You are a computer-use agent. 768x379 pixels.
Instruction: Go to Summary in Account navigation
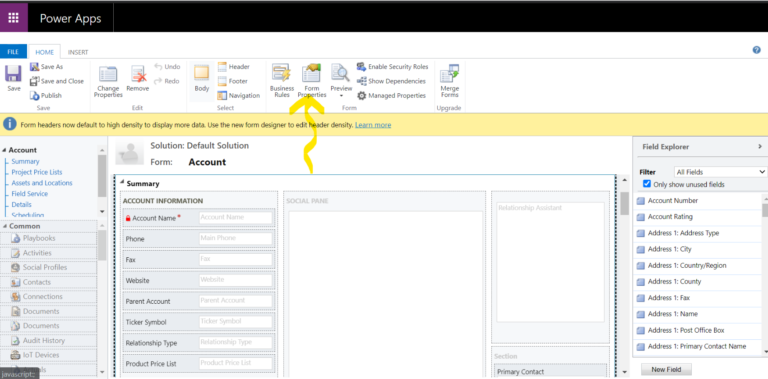tap(25, 161)
